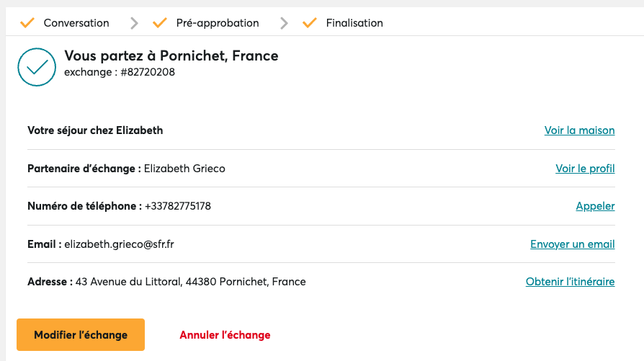Open Voir le profil link
Image resolution: width=644 pixels, height=361 pixels.
pyautogui.click(x=585, y=169)
